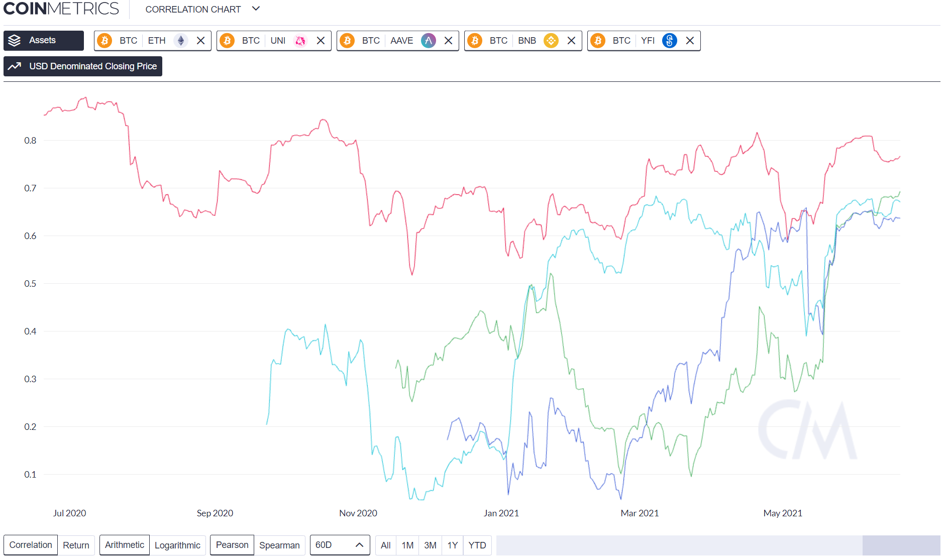Viewport: 946px width, 560px height.
Task: Enable Logarithmic scaling
Action: [x=178, y=545]
